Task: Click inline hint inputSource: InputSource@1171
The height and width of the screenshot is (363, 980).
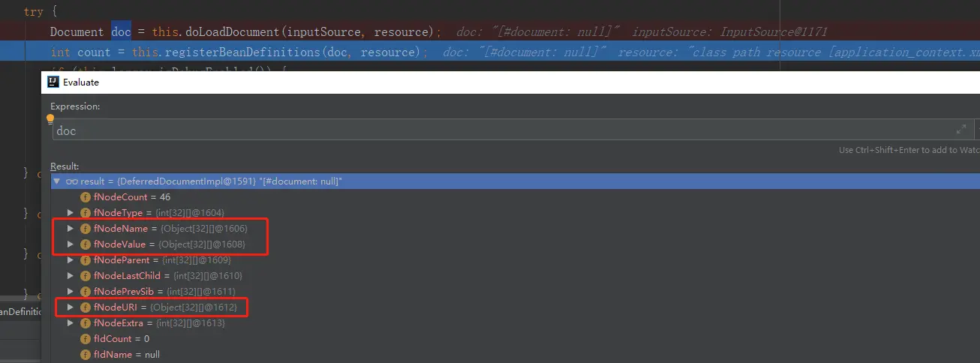Action: point(730,31)
